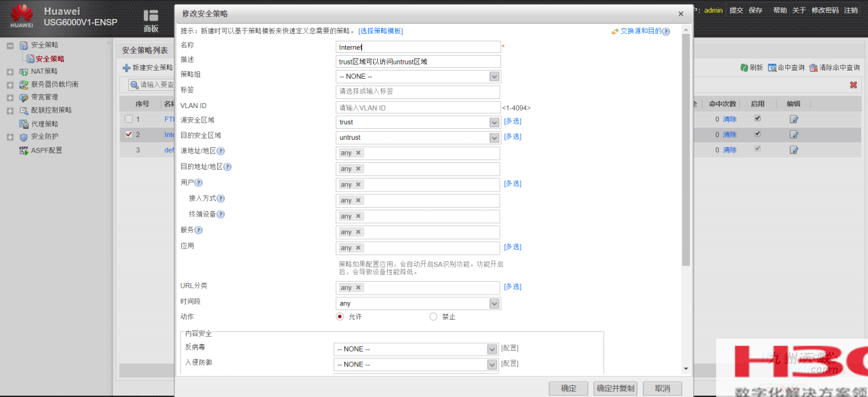Click 配置 link next to 反病毒

510,348
